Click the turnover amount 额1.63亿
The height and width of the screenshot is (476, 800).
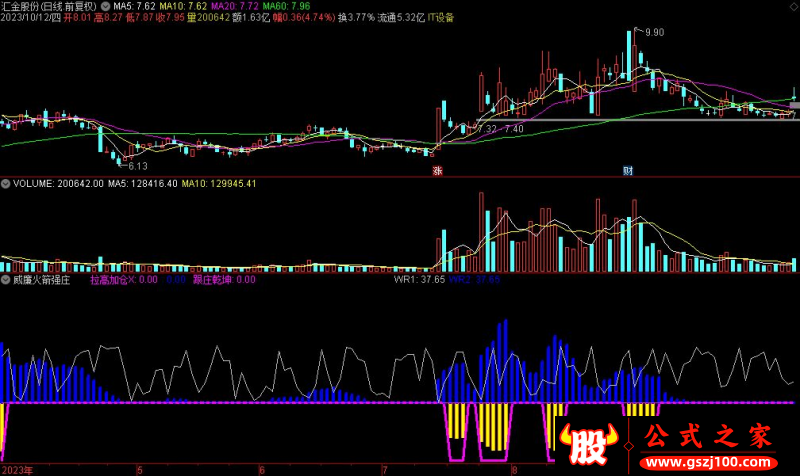pyautogui.click(x=251, y=17)
